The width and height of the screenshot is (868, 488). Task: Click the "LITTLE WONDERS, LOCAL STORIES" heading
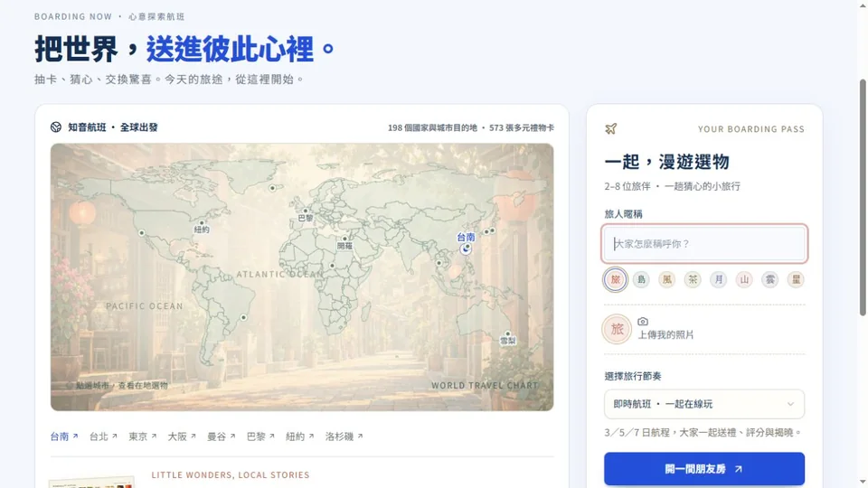point(231,474)
